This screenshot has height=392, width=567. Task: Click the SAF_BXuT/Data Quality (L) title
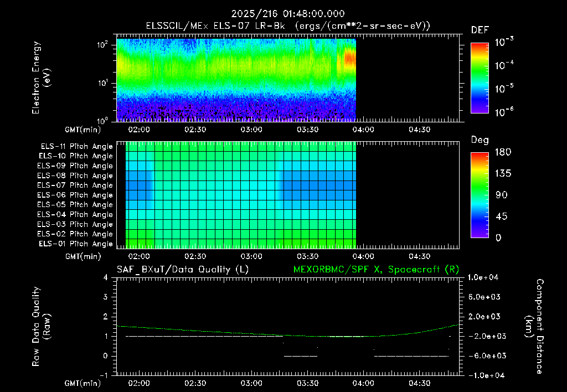coord(183,270)
